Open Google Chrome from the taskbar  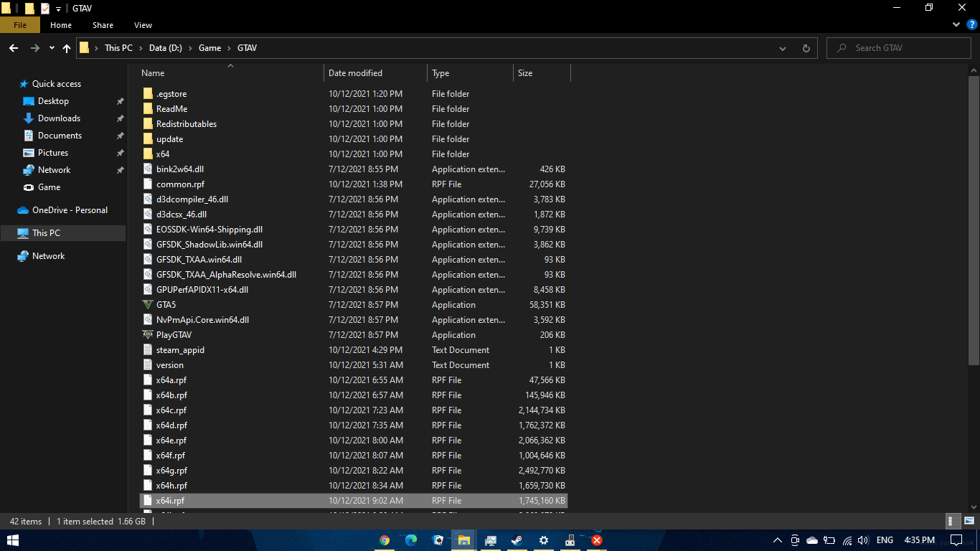pos(385,540)
